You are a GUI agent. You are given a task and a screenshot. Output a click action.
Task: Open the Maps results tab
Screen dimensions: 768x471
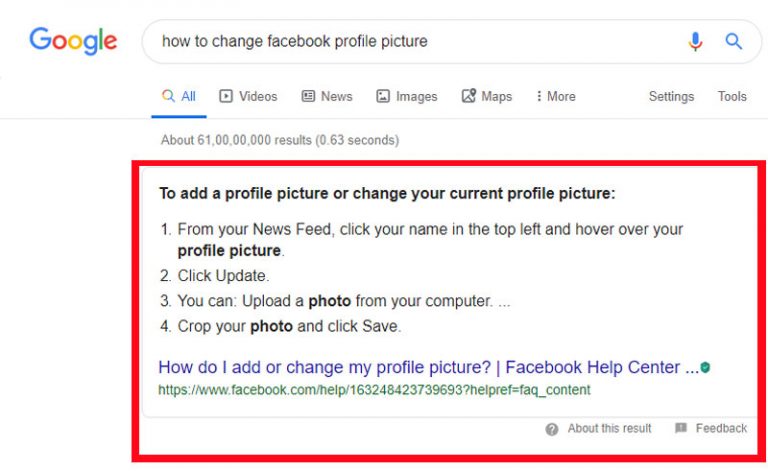coord(496,96)
